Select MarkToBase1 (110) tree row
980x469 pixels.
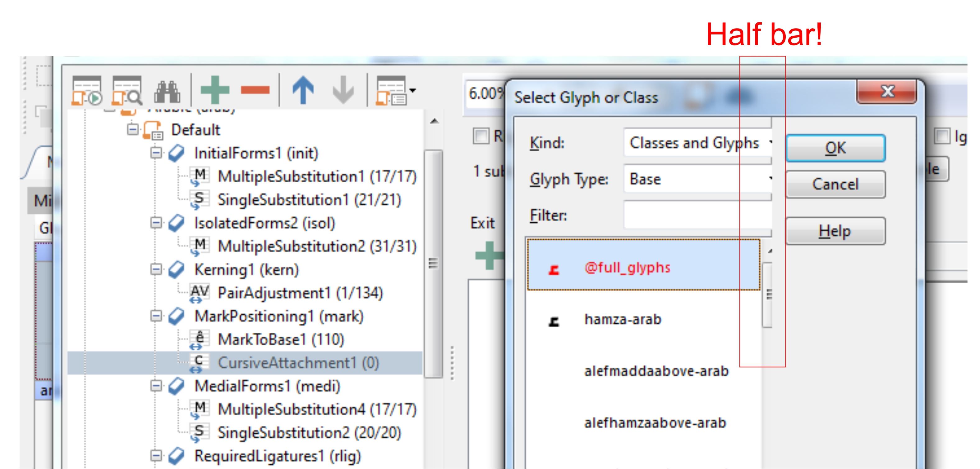click(281, 340)
